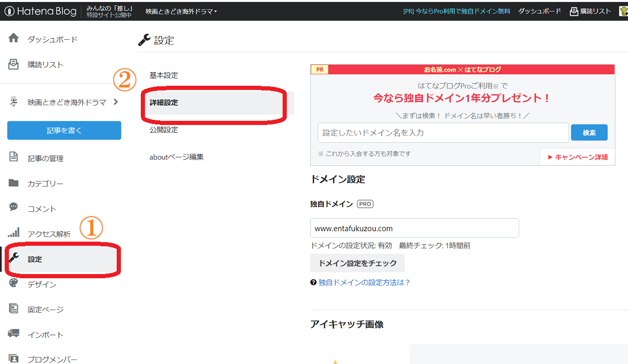The width and height of the screenshot is (628, 364).
Task: Open カテゴリー in sidebar
Action: click(x=46, y=184)
